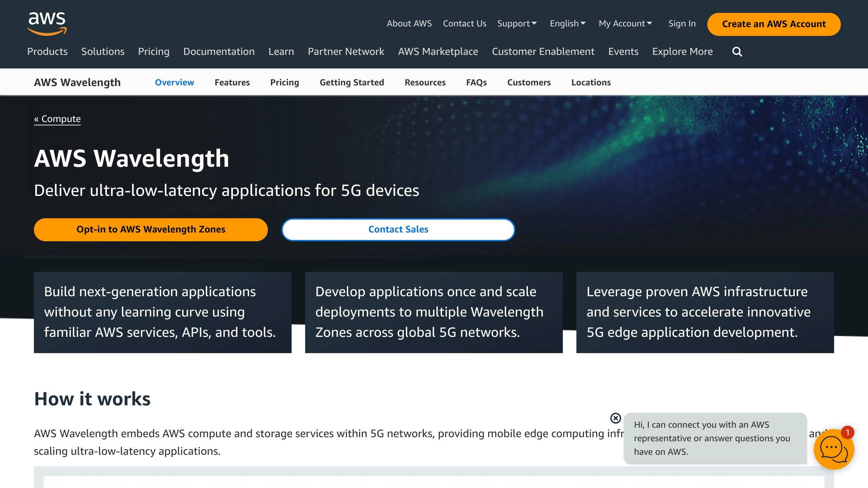View the FAQs tab

point(476,82)
